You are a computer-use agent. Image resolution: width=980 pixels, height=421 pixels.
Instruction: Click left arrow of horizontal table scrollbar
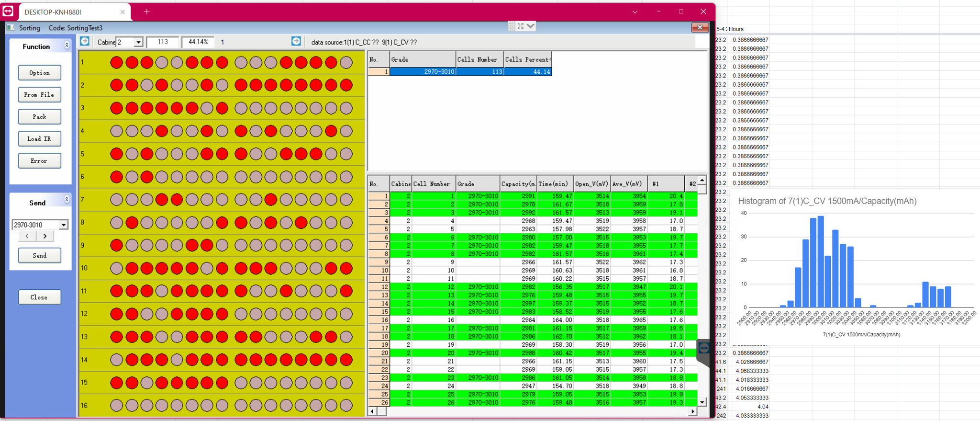[372, 411]
